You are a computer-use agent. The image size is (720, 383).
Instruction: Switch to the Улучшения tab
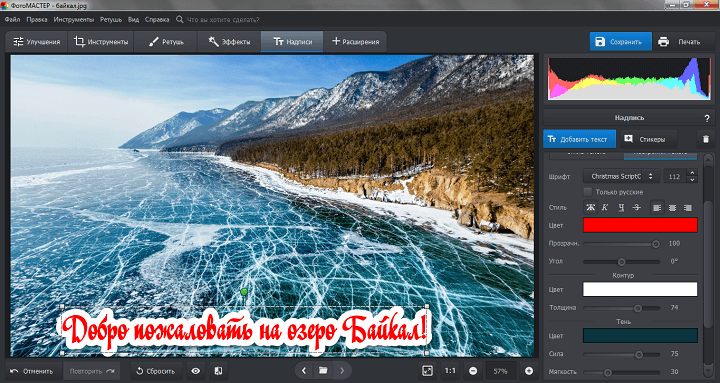click(x=37, y=42)
